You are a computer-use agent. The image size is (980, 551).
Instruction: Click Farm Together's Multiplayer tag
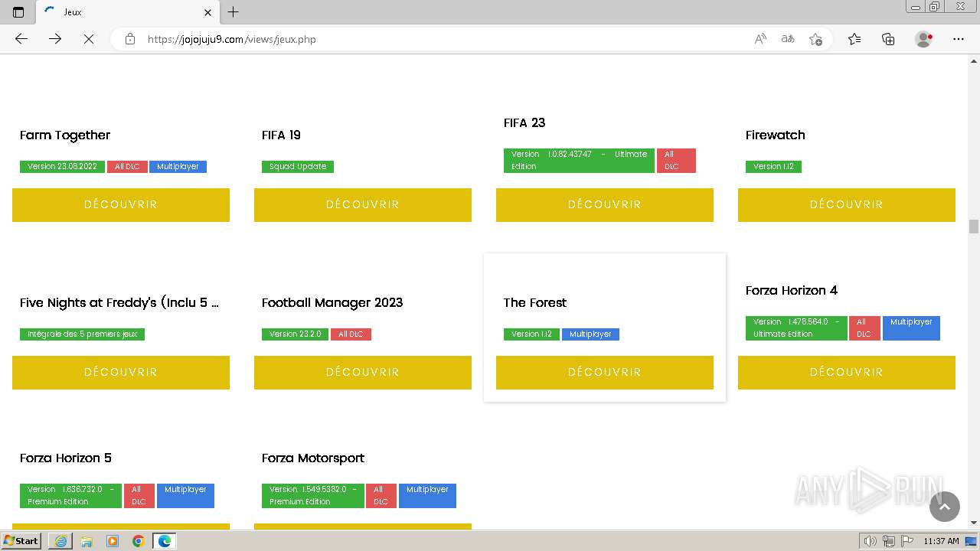pos(178,166)
